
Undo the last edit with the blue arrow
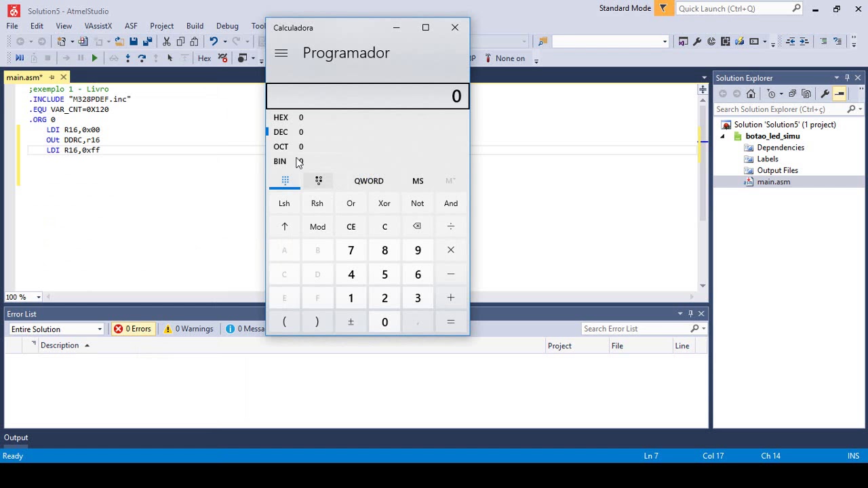tap(214, 41)
